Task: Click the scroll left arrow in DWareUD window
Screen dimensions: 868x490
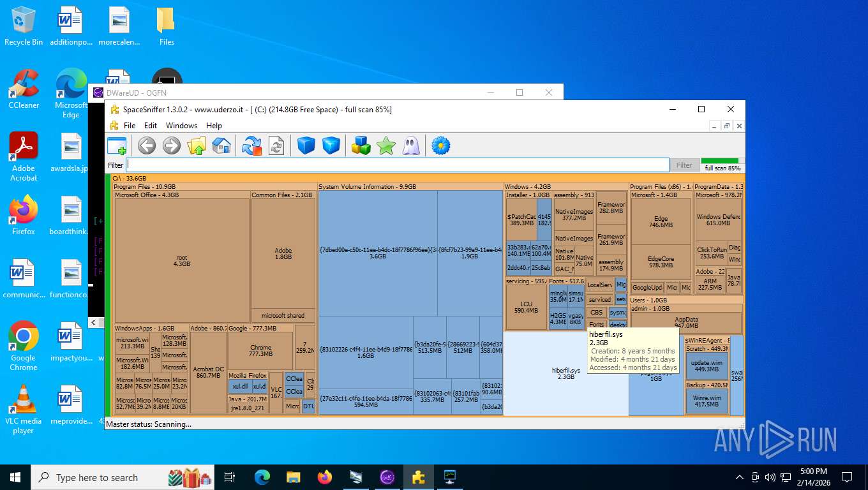Action: 93,323
